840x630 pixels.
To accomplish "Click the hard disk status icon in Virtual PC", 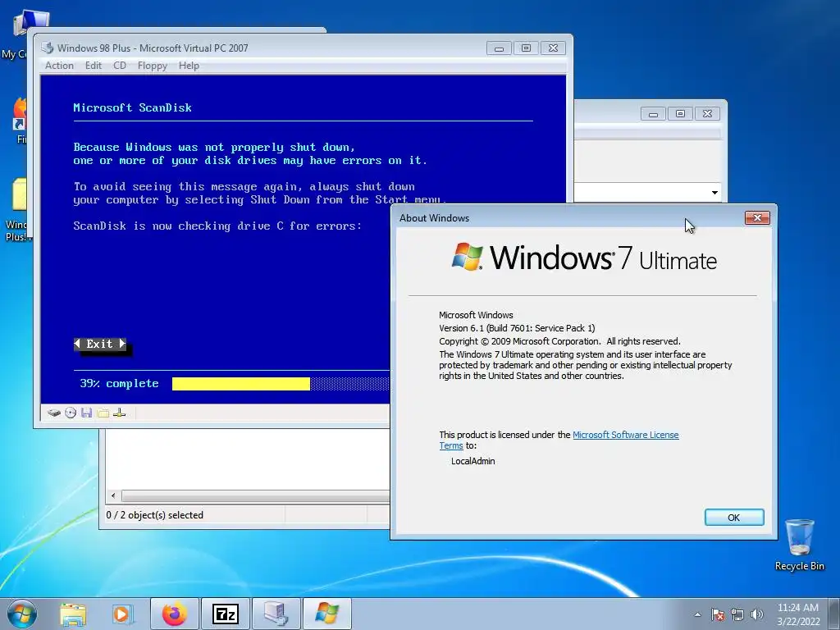I will tap(53, 413).
